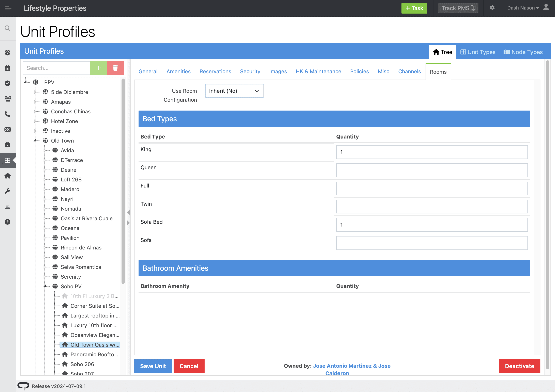The width and height of the screenshot is (555, 392).
Task: Expand the Hotel Zone tree node
Action: (35, 121)
